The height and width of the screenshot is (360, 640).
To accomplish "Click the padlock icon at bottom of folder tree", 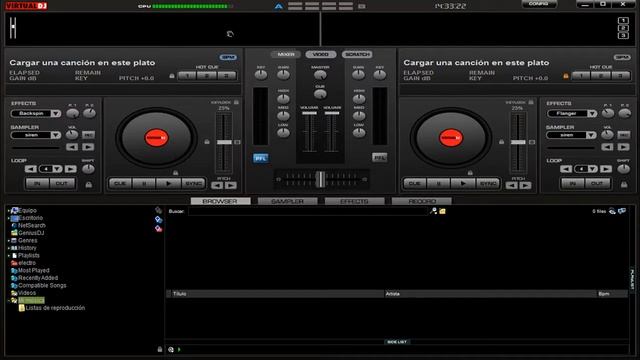I will (160, 349).
